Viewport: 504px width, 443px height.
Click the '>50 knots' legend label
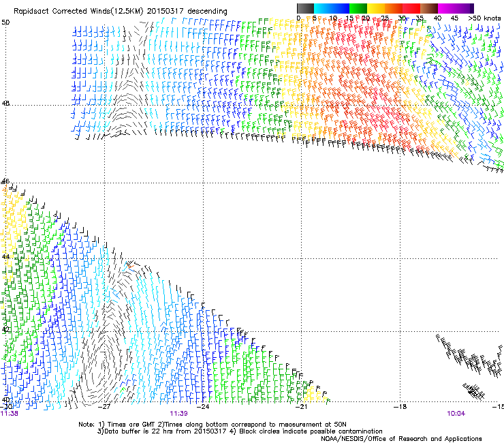point(484,18)
